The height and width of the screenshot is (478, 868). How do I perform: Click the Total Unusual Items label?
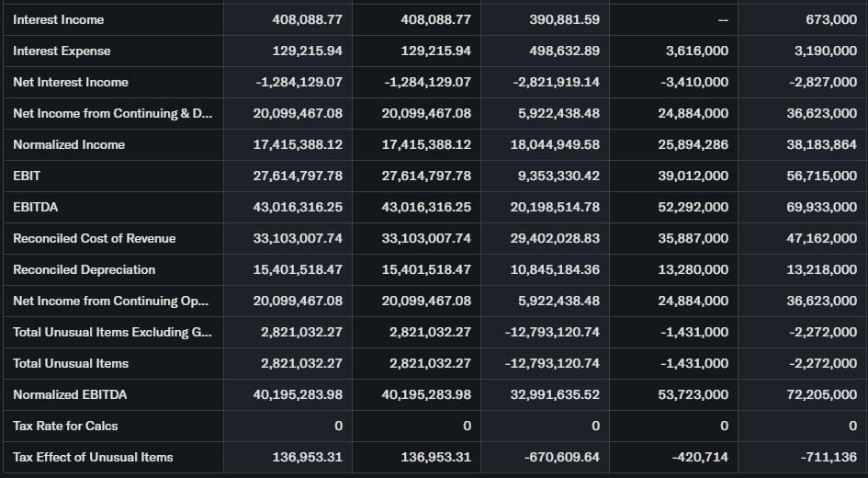(71, 363)
